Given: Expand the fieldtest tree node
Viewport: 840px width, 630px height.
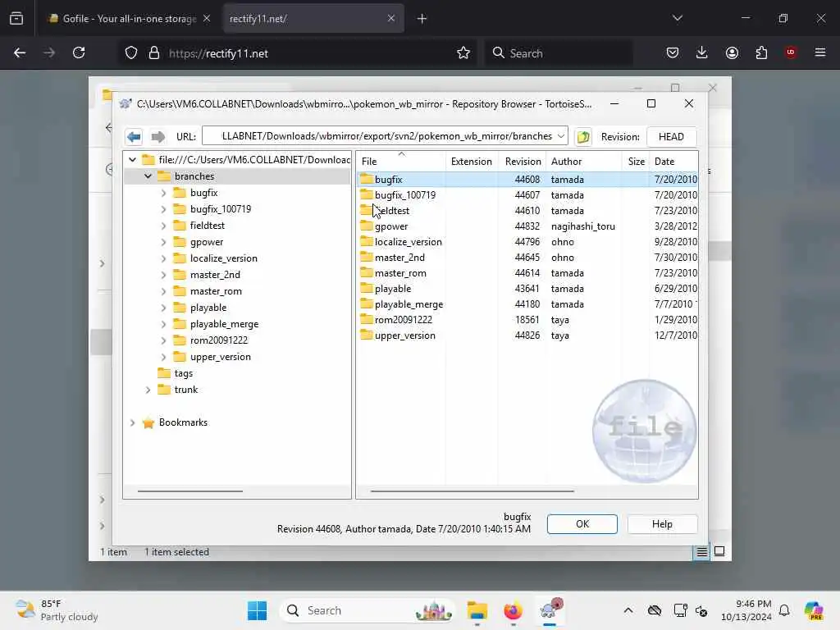Looking at the screenshot, I should pyautogui.click(x=163, y=226).
